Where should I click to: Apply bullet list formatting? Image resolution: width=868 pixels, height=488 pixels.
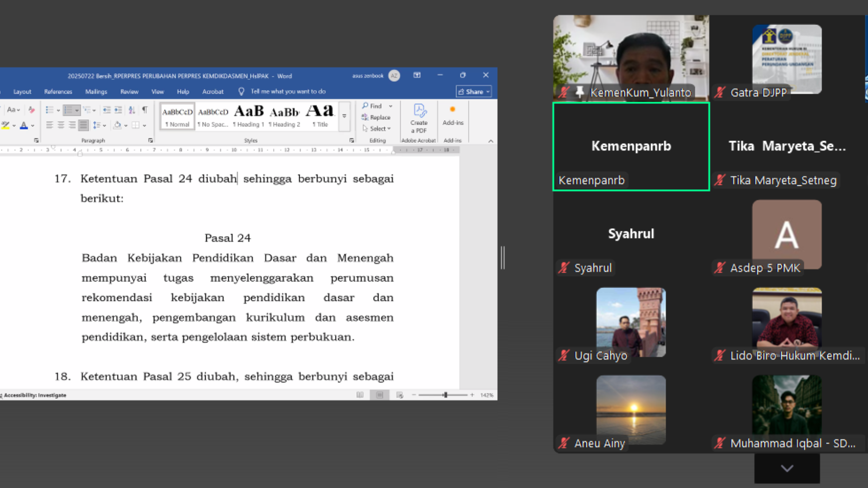tap(49, 110)
